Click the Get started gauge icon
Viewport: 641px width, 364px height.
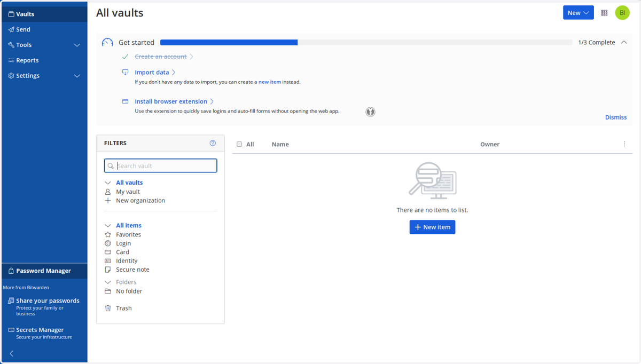pyautogui.click(x=107, y=43)
